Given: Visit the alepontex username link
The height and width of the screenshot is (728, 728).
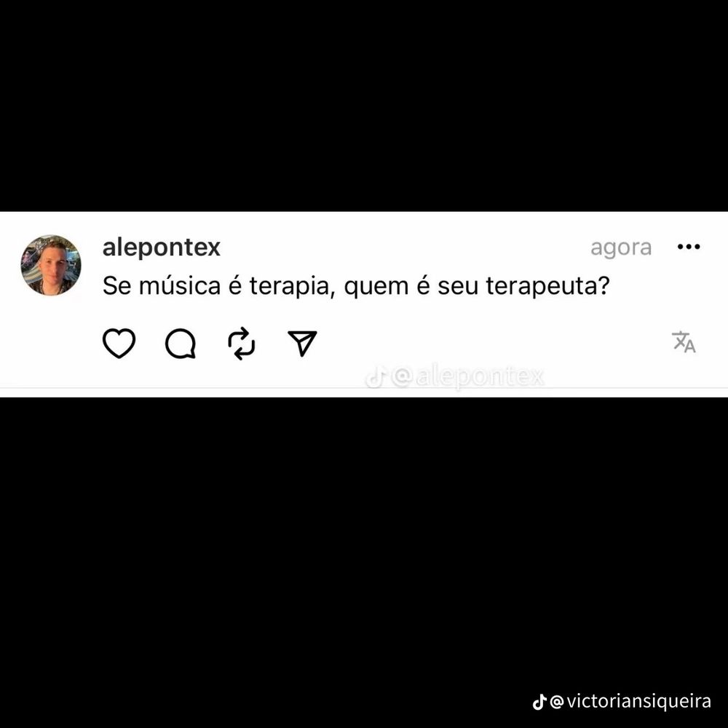Looking at the screenshot, I should [161, 248].
